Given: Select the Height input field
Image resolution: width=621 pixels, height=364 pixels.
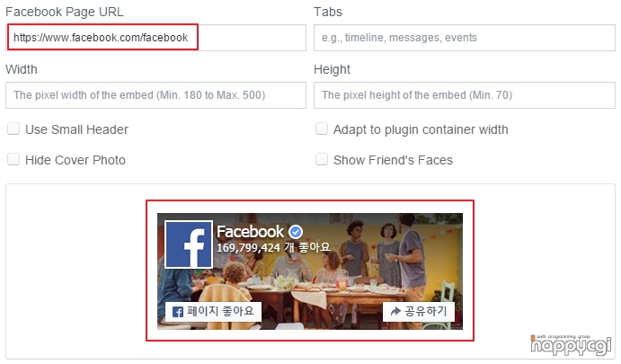Looking at the screenshot, I should [464, 95].
